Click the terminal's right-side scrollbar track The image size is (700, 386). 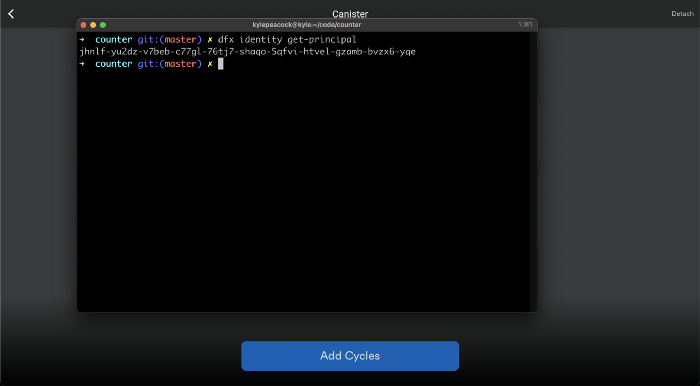[533, 171]
